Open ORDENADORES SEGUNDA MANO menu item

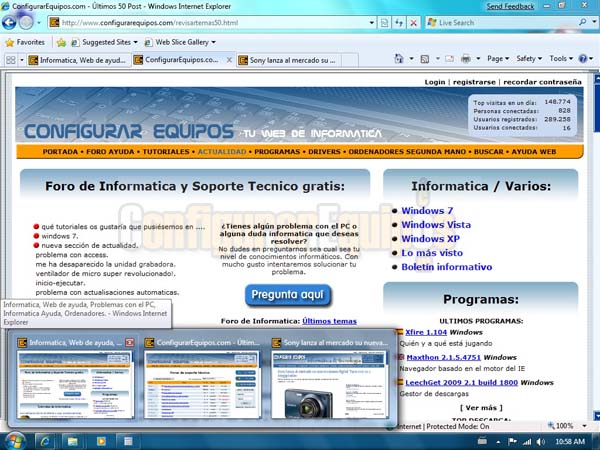(407, 152)
